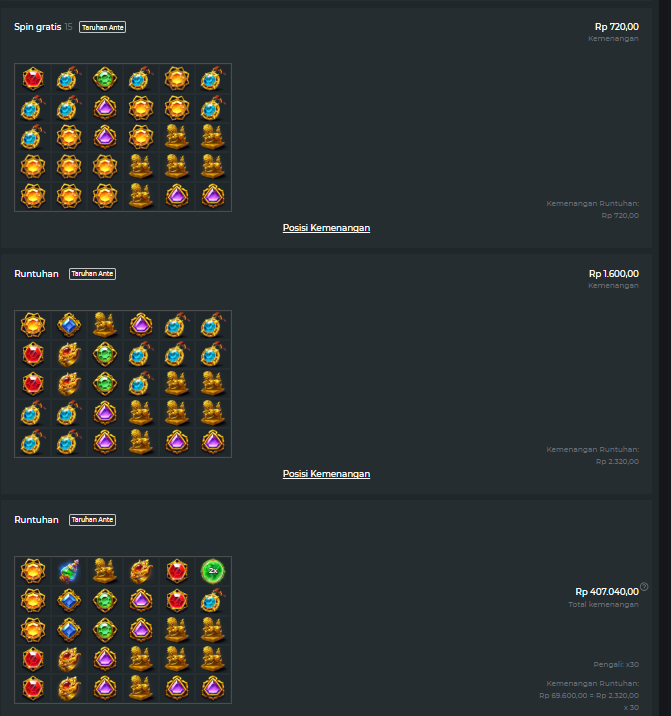Click the purple triangle gem in first grid's bottom-right
671x716 pixels.
pyautogui.click(x=213, y=196)
